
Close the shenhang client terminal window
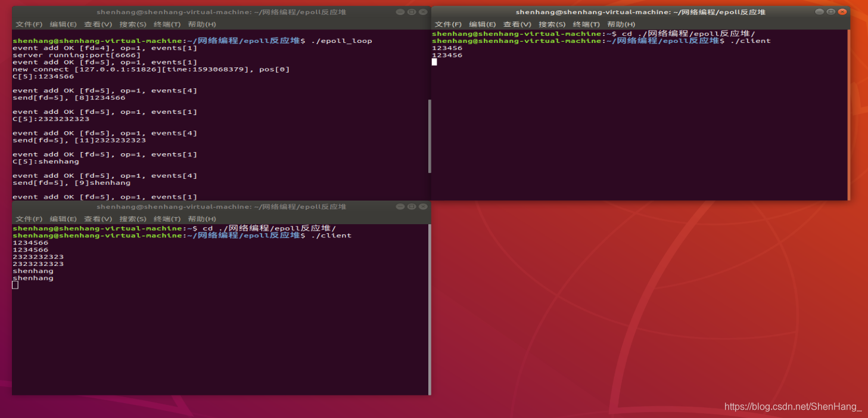[x=423, y=206]
